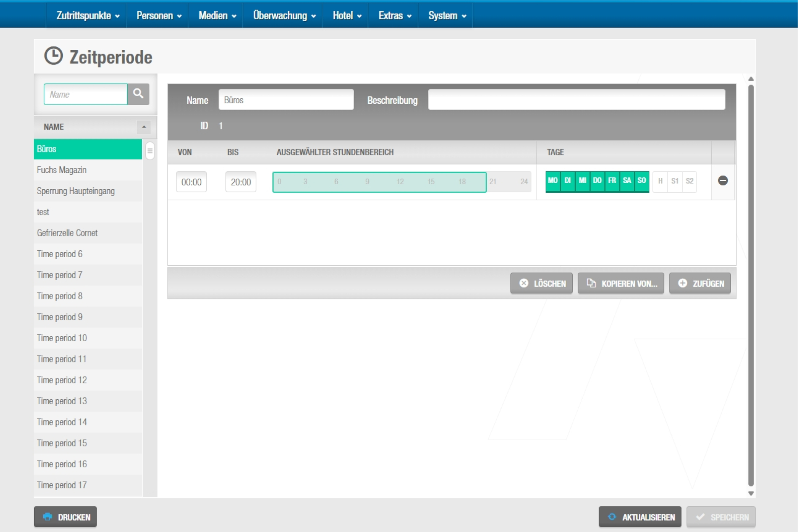Click the Löschen delete button
798x532 pixels.
[x=541, y=283]
